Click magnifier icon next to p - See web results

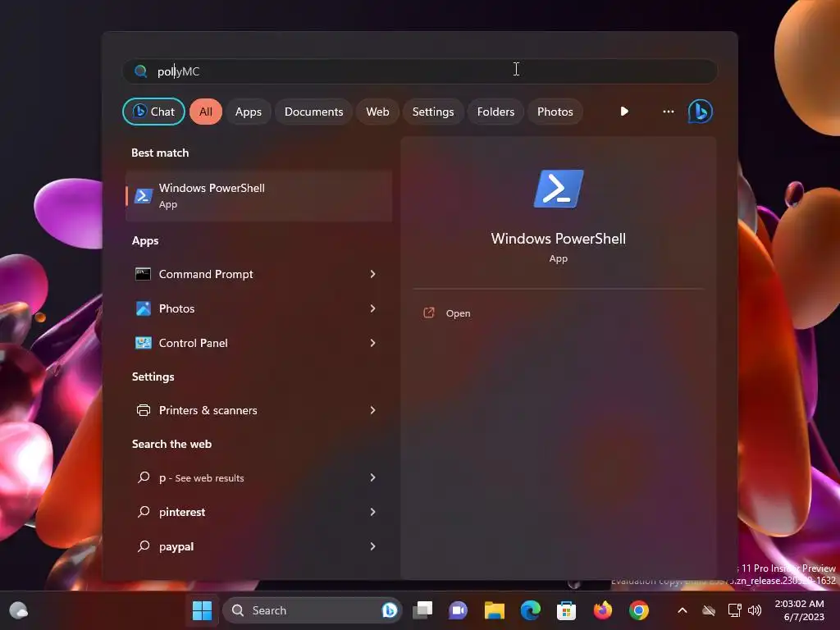[144, 477]
